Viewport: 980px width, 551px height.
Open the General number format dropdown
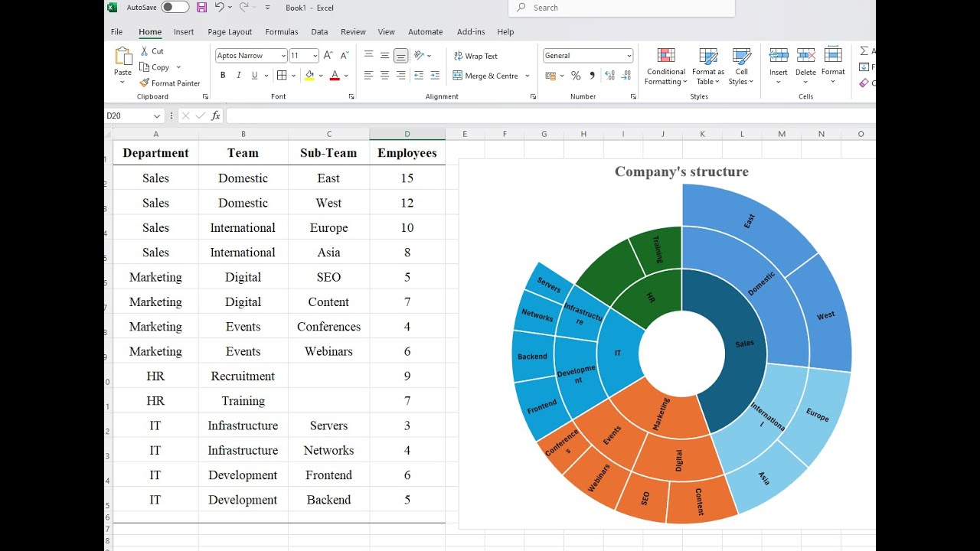click(629, 55)
